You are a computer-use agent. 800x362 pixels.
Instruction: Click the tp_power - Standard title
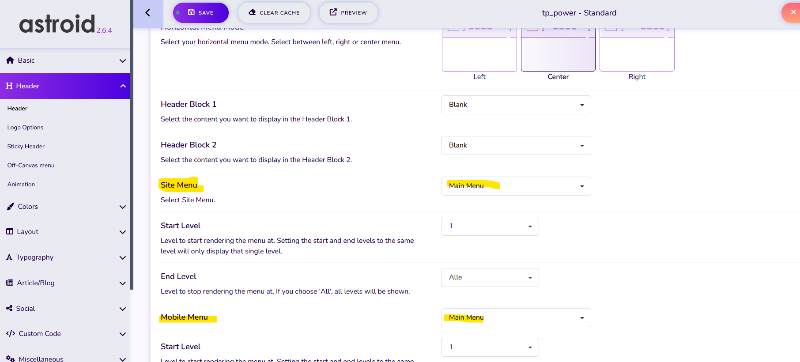(579, 13)
